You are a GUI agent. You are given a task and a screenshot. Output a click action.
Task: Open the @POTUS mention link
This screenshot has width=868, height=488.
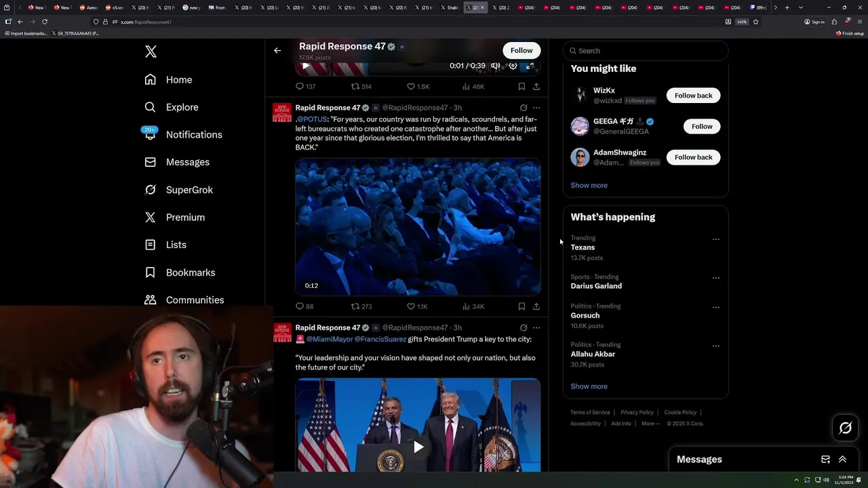313,119
